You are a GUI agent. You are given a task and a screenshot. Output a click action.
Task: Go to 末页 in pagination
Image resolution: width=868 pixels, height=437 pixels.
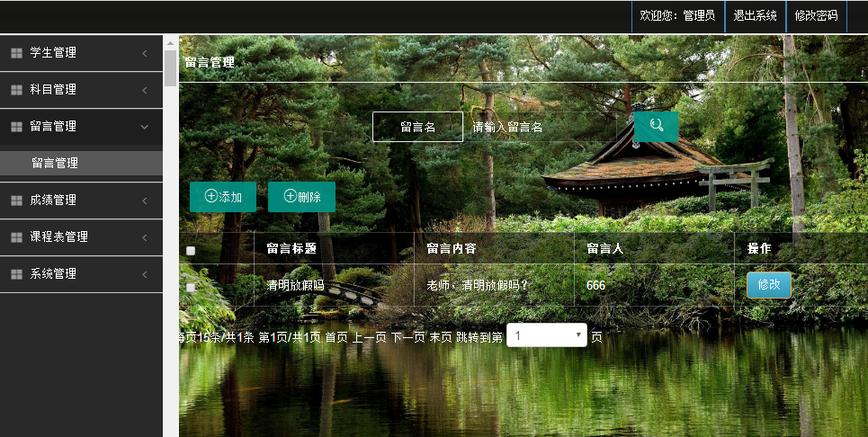pyautogui.click(x=441, y=337)
